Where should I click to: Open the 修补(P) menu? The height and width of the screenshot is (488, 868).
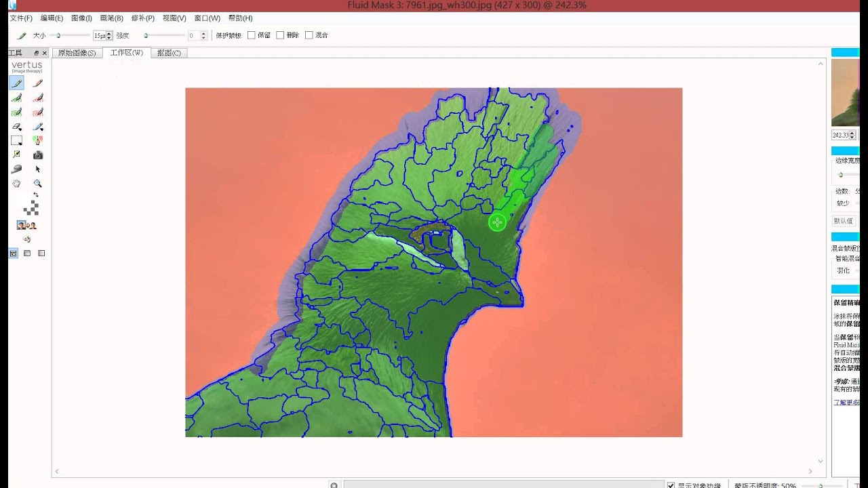coord(142,18)
